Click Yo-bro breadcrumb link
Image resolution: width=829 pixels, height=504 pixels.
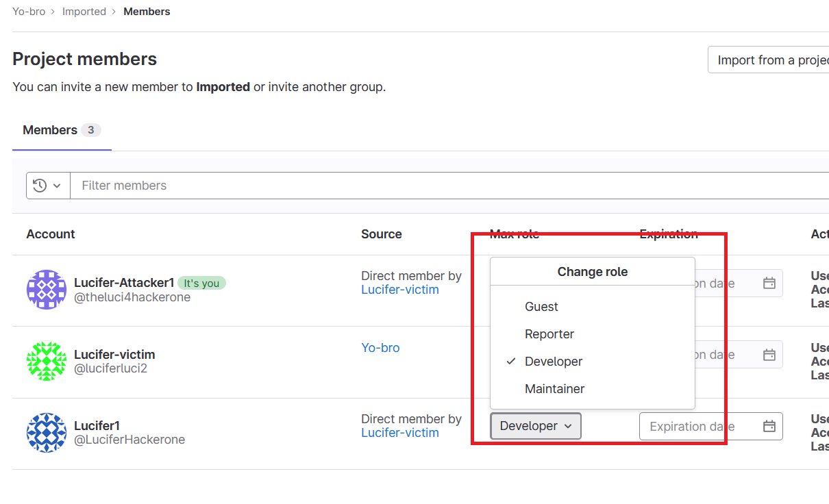[29, 12]
